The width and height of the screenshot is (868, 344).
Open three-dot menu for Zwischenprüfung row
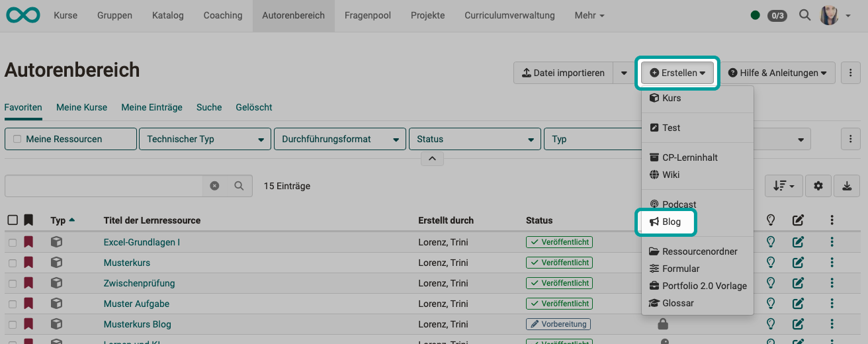click(832, 283)
